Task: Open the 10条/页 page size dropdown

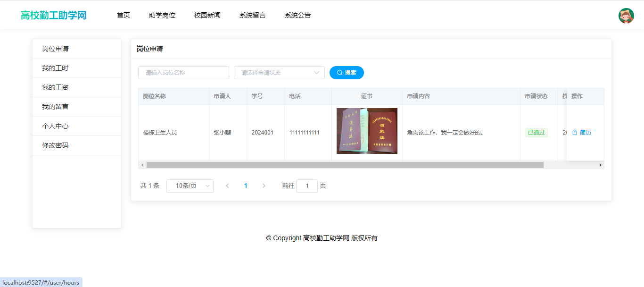Action: [190, 186]
